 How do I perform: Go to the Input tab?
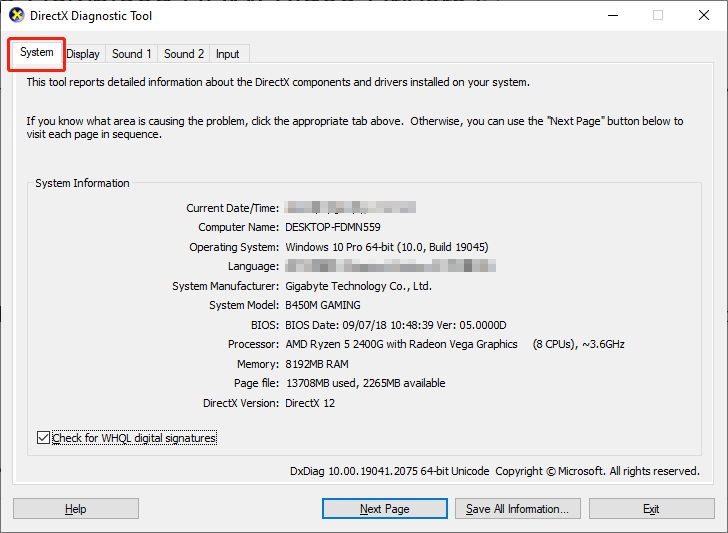pos(228,54)
